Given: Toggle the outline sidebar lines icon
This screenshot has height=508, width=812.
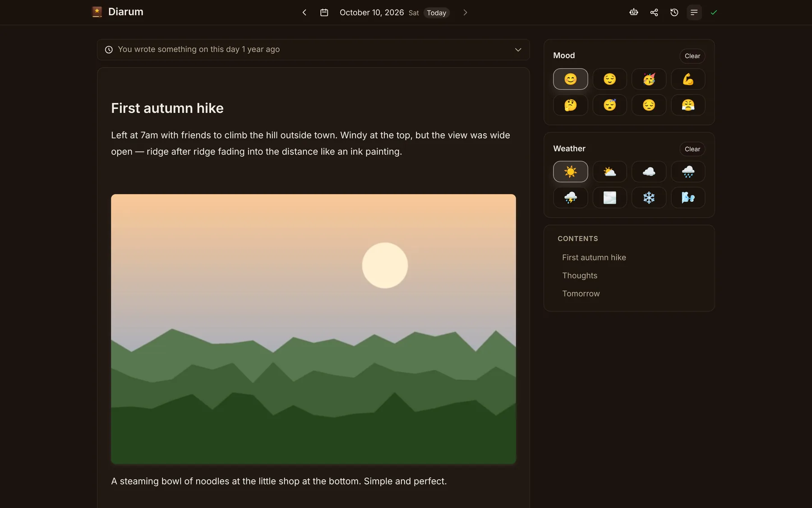Looking at the screenshot, I should tap(694, 12).
